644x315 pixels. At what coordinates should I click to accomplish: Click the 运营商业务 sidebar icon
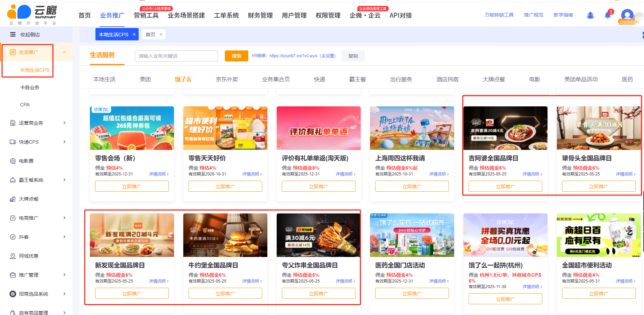pyautogui.click(x=13, y=123)
